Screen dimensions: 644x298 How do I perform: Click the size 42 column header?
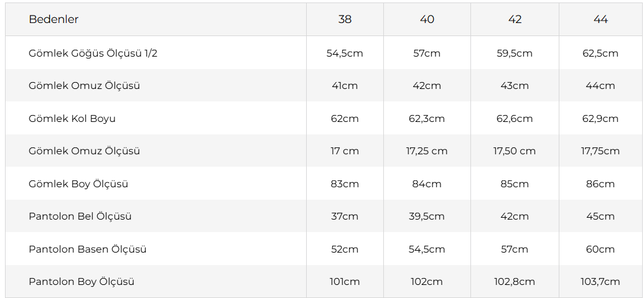(515, 19)
